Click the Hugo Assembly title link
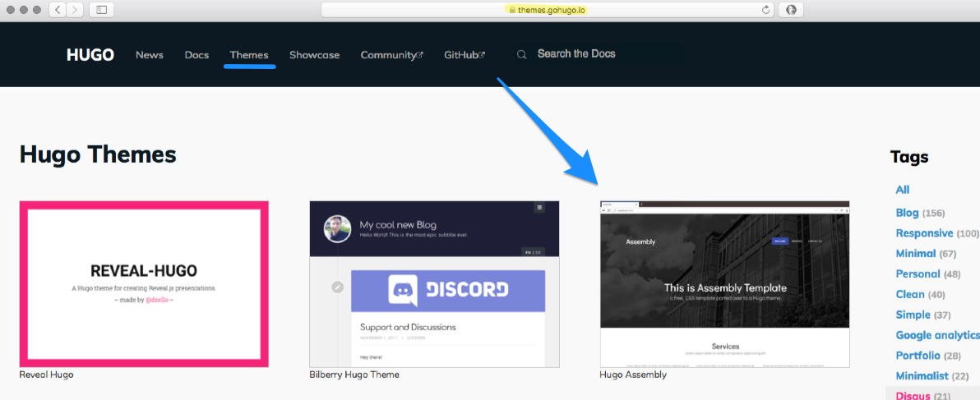 (x=633, y=375)
